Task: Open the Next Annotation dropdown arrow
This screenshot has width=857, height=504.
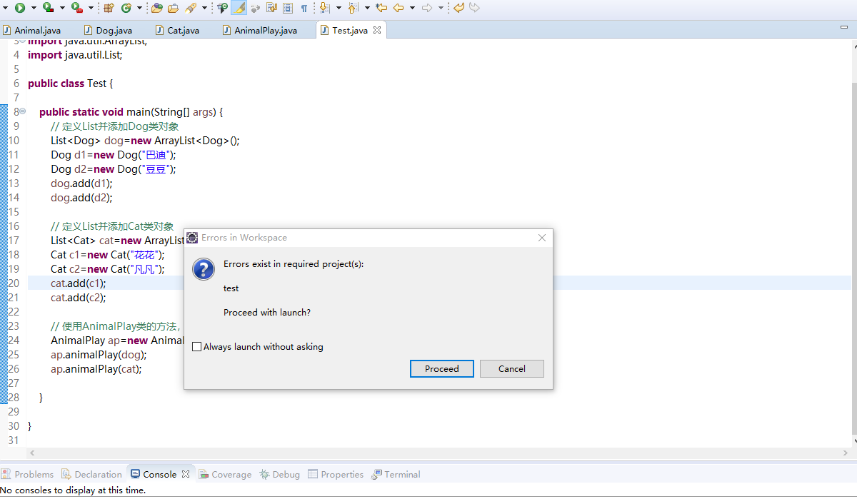Action: coord(339,8)
